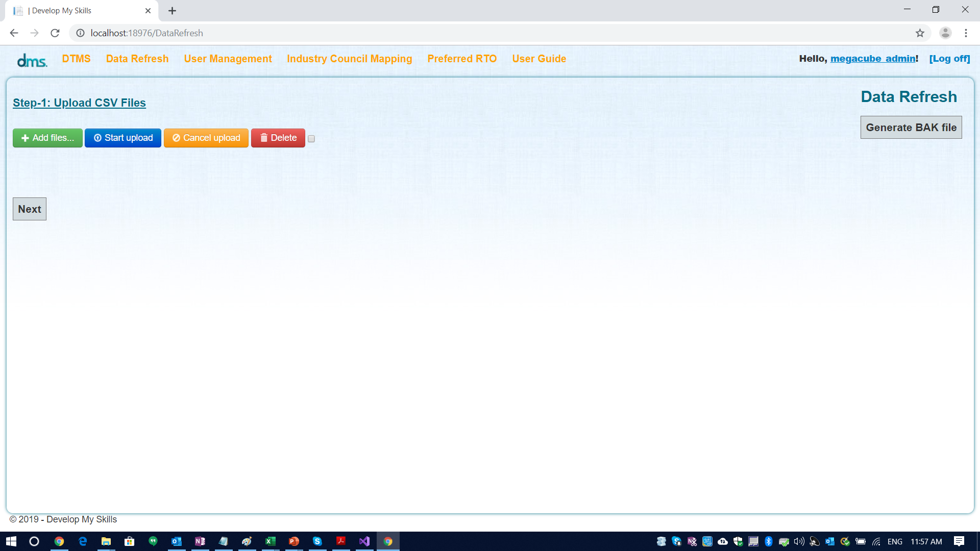The image size is (980, 551).
Task: Click ENG language indicator
Action: point(895,541)
